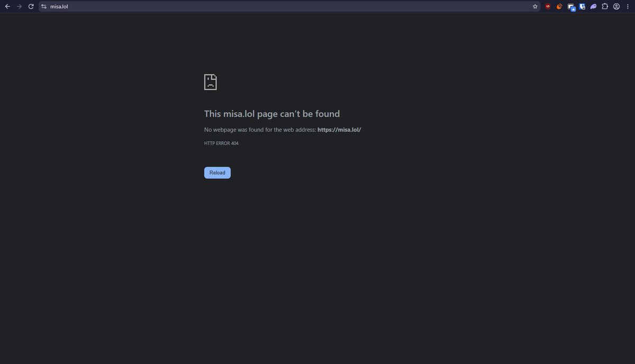The height and width of the screenshot is (364, 635).
Task: Open the orange extension icon
Action: [559, 6]
